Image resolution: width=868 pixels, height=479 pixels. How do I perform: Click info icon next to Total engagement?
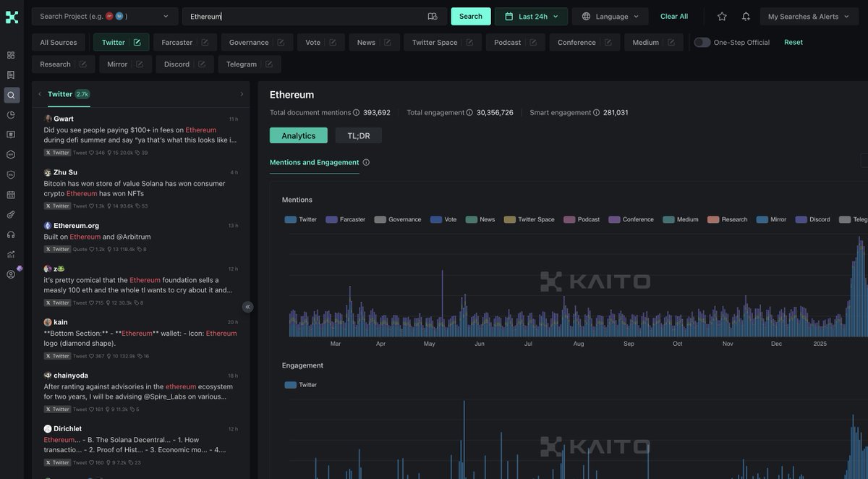(469, 113)
